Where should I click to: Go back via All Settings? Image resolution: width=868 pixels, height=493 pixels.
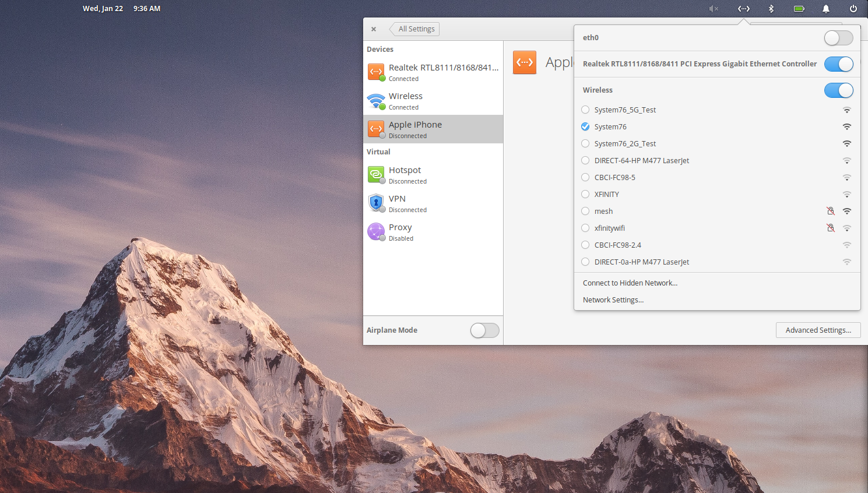click(414, 29)
